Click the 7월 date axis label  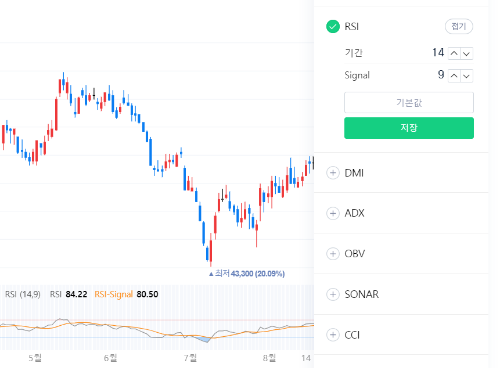coord(190,358)
